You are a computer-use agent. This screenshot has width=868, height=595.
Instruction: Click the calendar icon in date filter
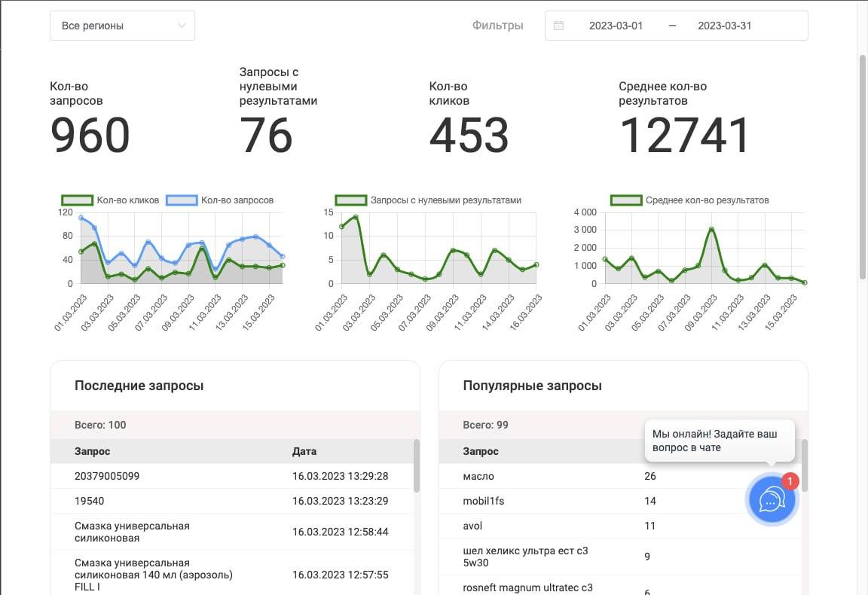tap(558, 26)
